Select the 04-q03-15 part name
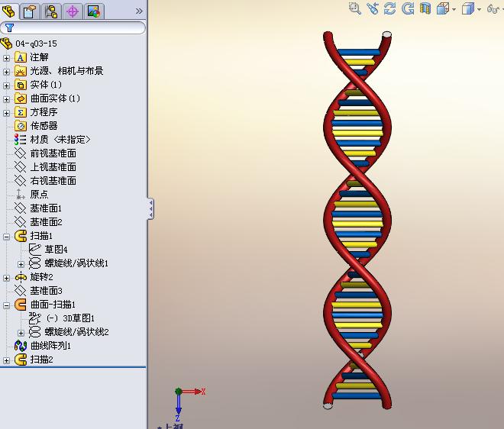The image size is (504, 429). pos(37,44)
